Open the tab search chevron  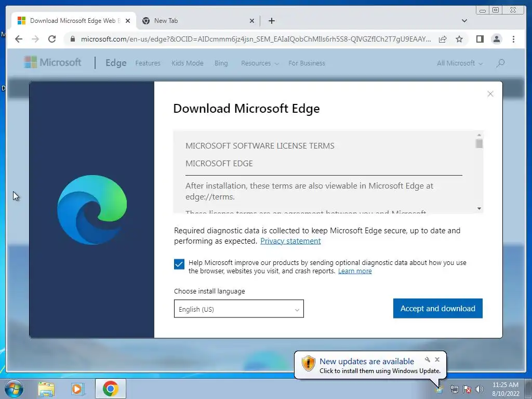pyautogui.click(x=464, y=21)
